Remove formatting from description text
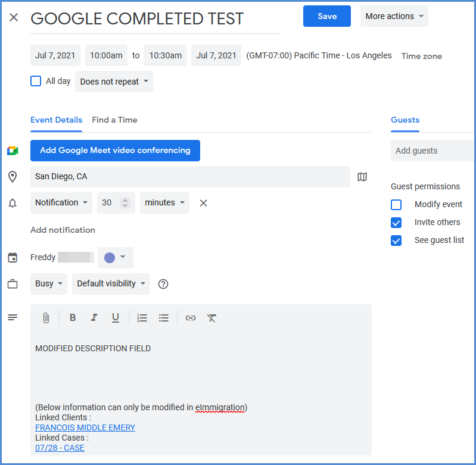The image size is (476, 465). (211, 318)
